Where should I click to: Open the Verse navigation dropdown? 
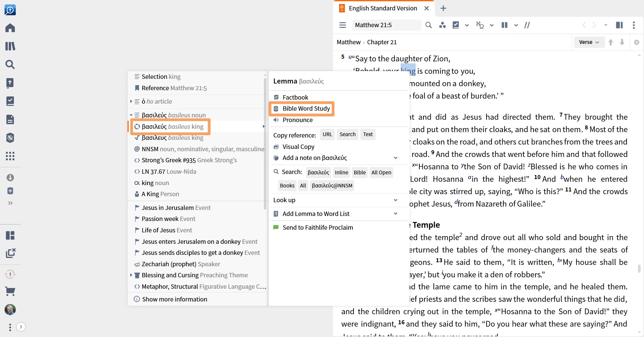589,42
